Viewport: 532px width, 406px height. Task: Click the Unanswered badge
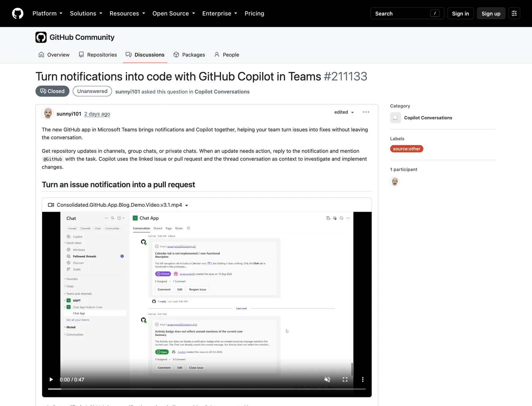click(92, 91)
